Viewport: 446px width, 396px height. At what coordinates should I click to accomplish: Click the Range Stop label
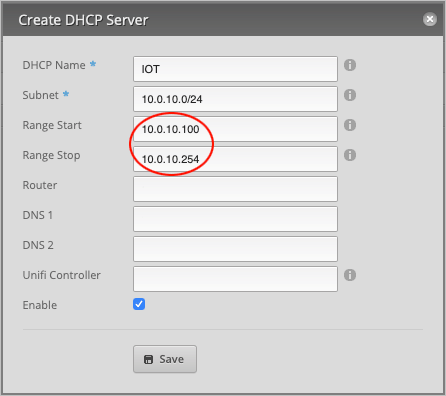coord(51,155)
